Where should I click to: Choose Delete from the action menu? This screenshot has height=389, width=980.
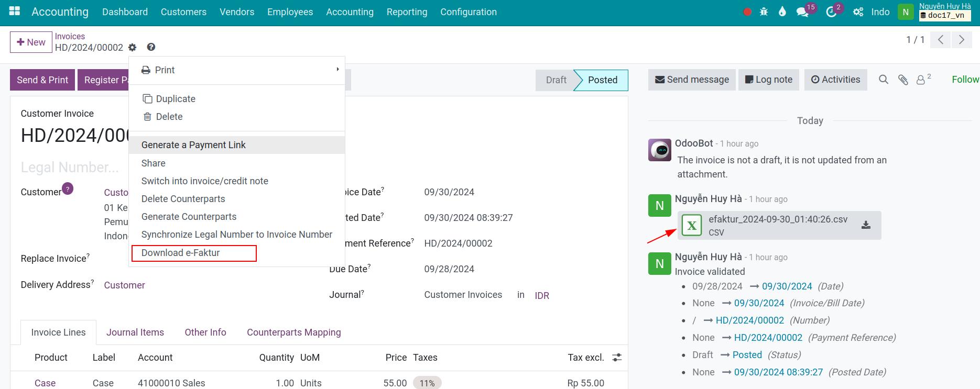237,117
